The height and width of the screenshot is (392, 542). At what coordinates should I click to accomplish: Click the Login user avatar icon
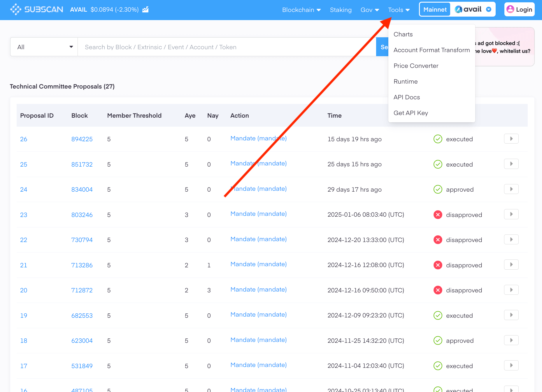tap(510, 10)
